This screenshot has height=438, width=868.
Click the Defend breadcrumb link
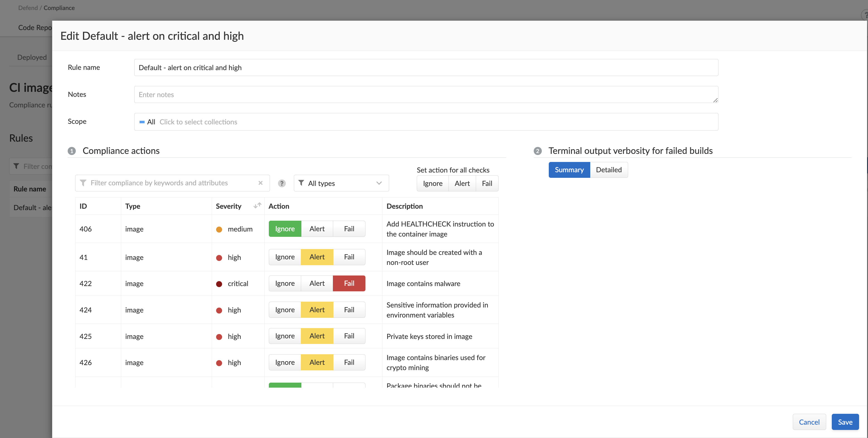pos(28,8)
